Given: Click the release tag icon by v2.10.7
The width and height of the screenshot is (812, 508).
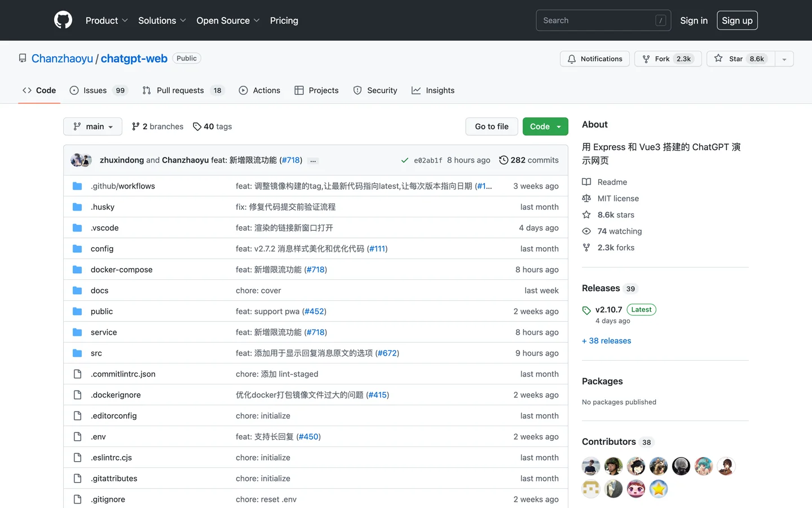Looking at the screenshot, I should pos(586,310).
